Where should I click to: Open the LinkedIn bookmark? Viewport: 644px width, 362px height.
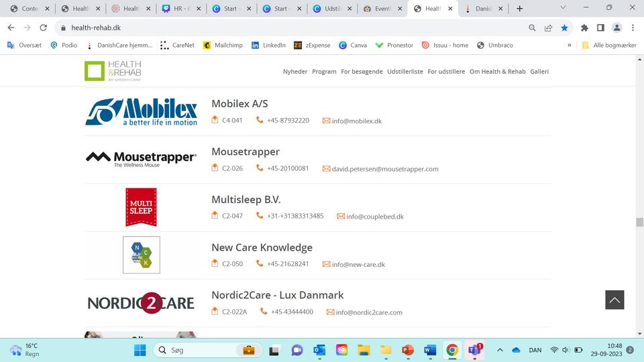click(x=268, y=45)
